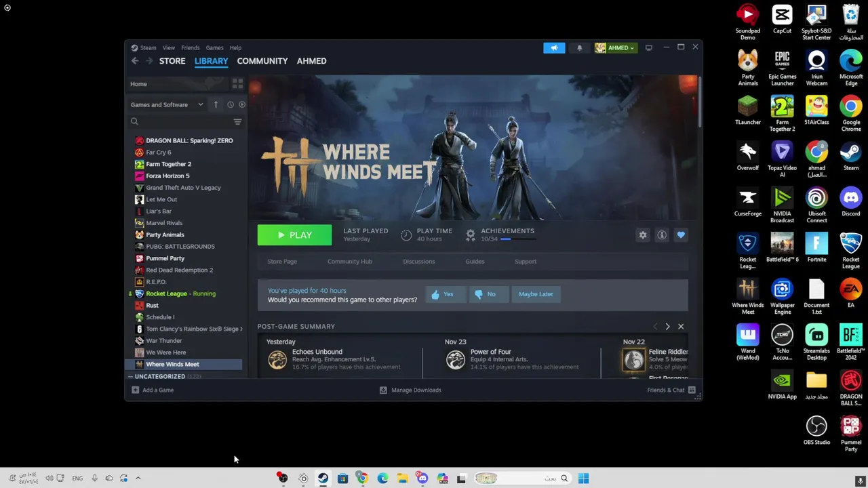Select DRAGON BALL: Sparking! ZERO entry
The image size is (868, 488).
pos(185,140)
